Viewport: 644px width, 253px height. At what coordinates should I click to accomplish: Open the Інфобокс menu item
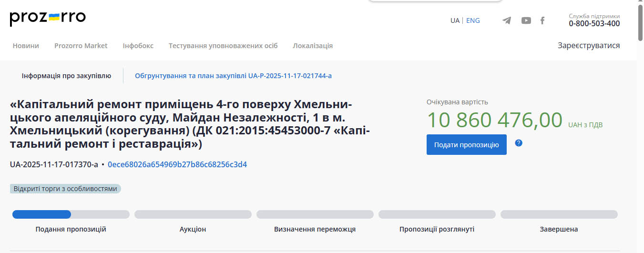pos(138,46)
